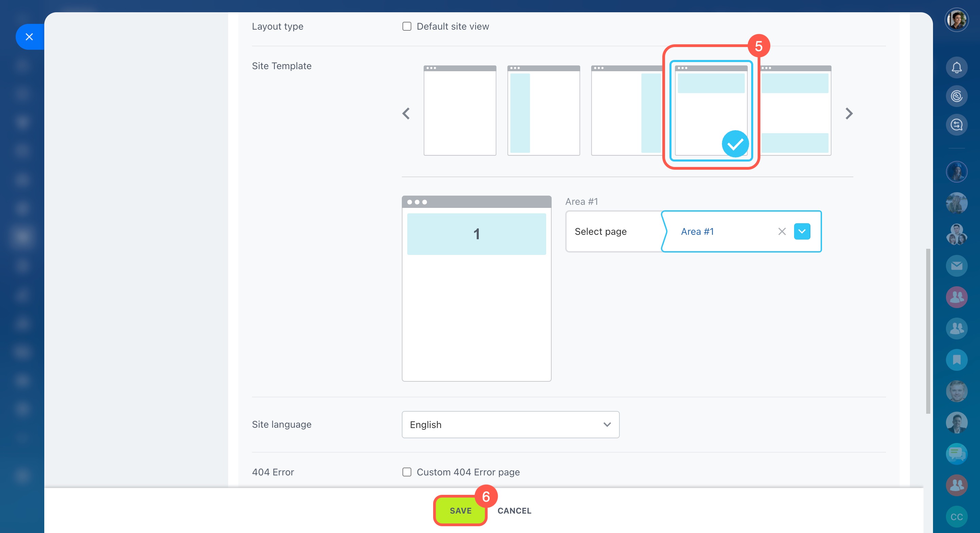This screenshot has width=980, height=533.
Task: Open the swirl-shaped assistant icon in the sidebar
Action: point(957,96)
